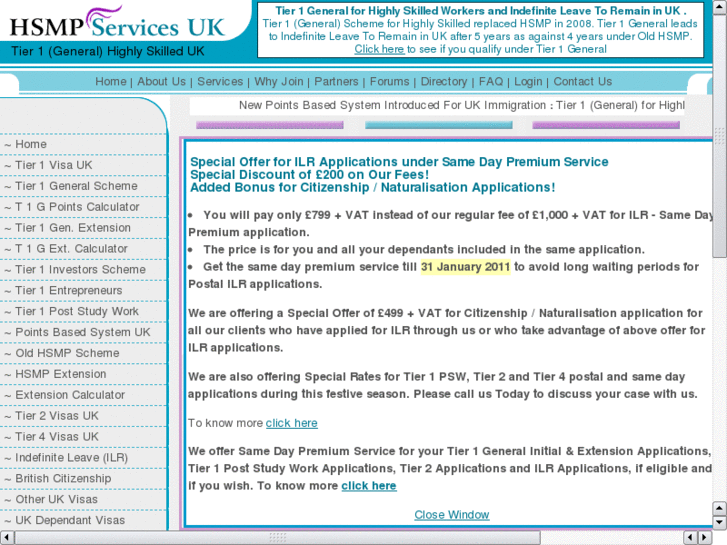Click 'Tier 1 (General) Highly Skilled UK' tagline

pyautogui.click(x=108, y=51)
